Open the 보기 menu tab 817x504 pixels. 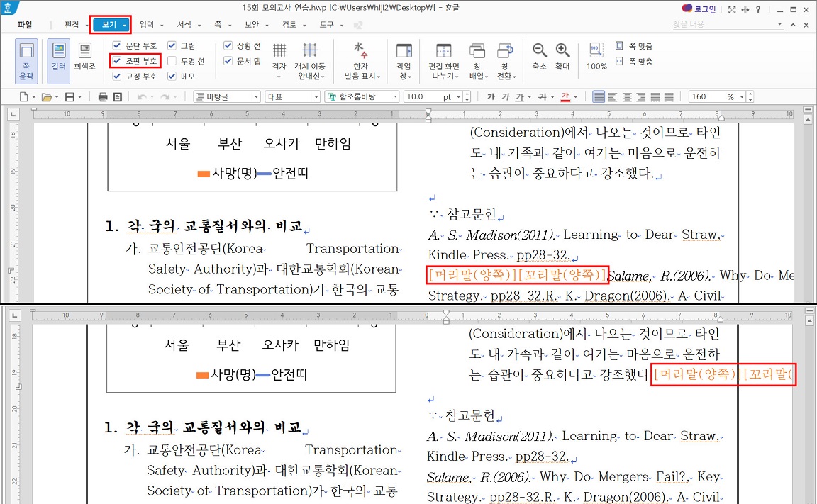point(110,25)
